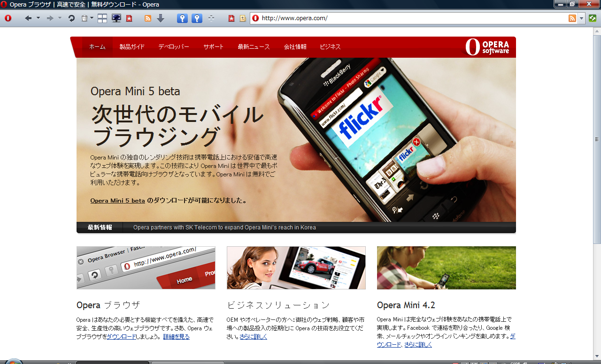Click ダウンロード link in the Opera ブラウザ paragraph
The image size is (601, 364).
pyautogui.click(x=122, y=337)
